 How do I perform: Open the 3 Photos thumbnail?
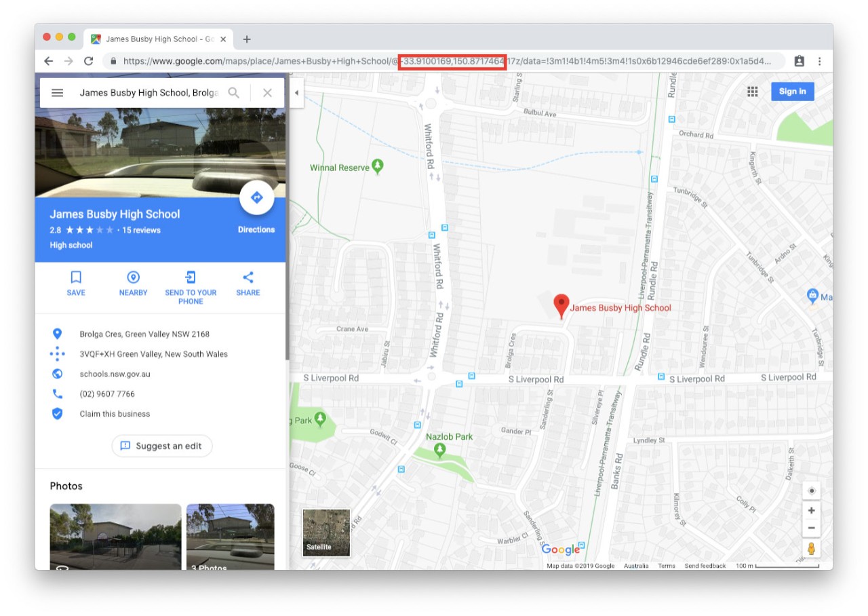pos(231,536)
